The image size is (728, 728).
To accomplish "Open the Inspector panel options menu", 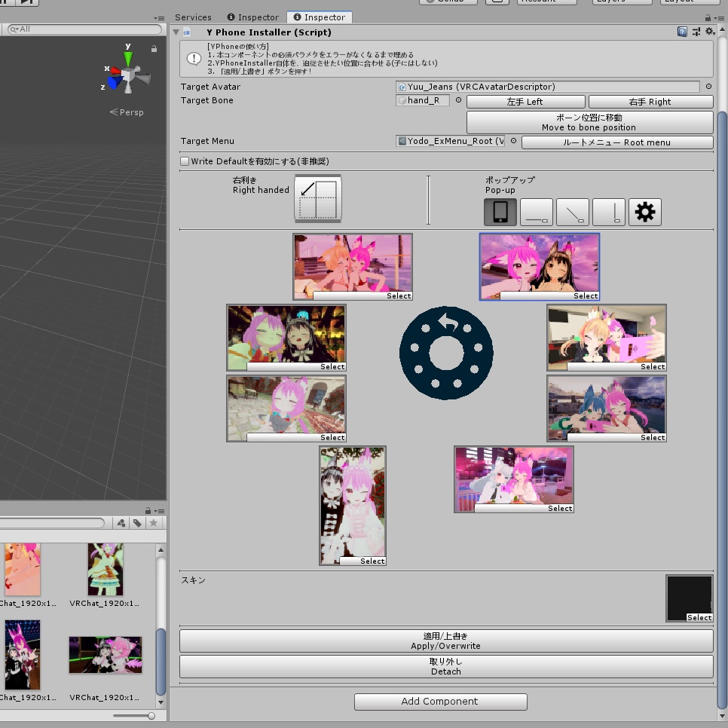I will (719, 17).
